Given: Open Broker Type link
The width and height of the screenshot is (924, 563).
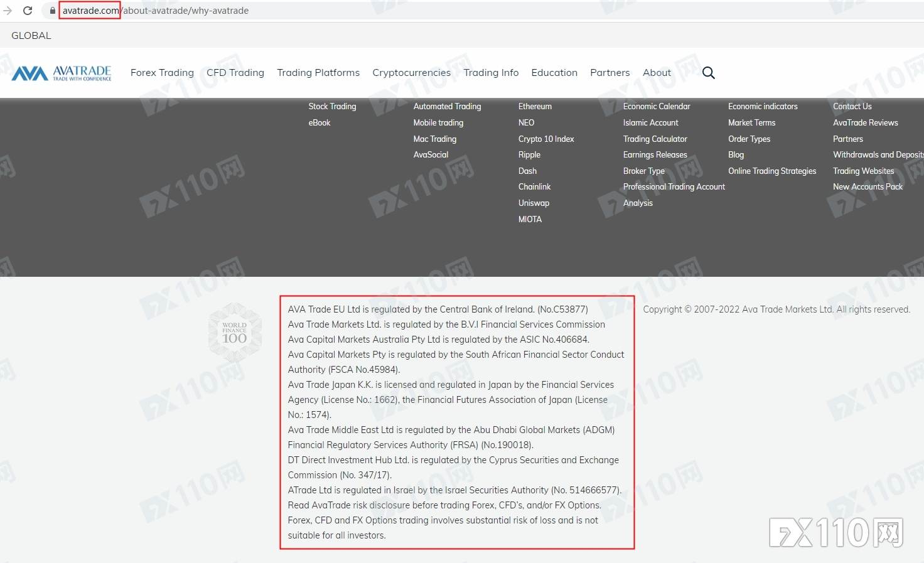Looking at the screenshot, I should (644, 171).
